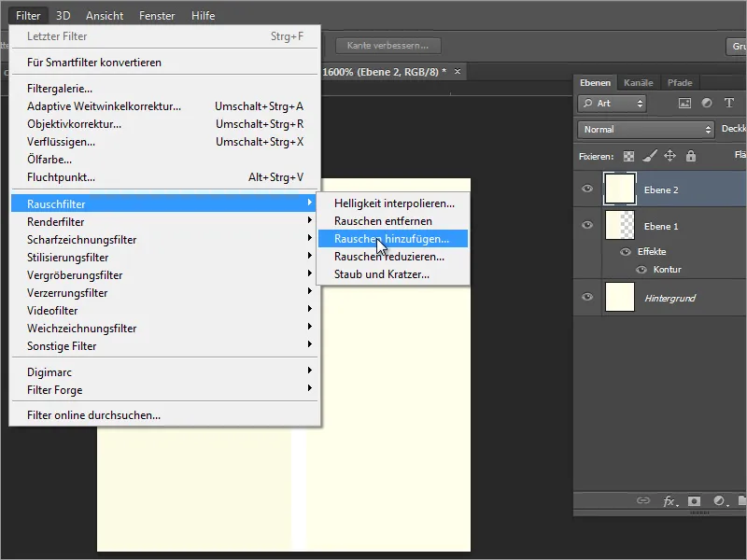Choose Staub und Kratzer
The image size is (747, 560).
click(x=393, y=274)
